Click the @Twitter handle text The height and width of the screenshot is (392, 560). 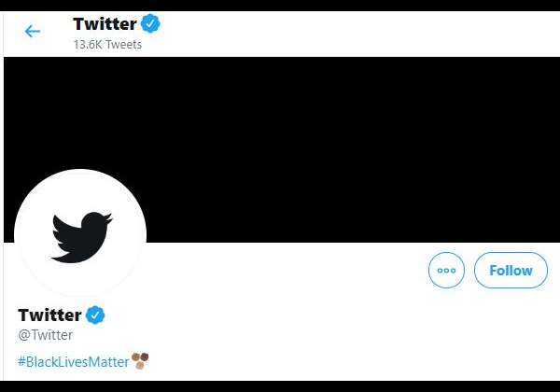(x=45, y=335)
